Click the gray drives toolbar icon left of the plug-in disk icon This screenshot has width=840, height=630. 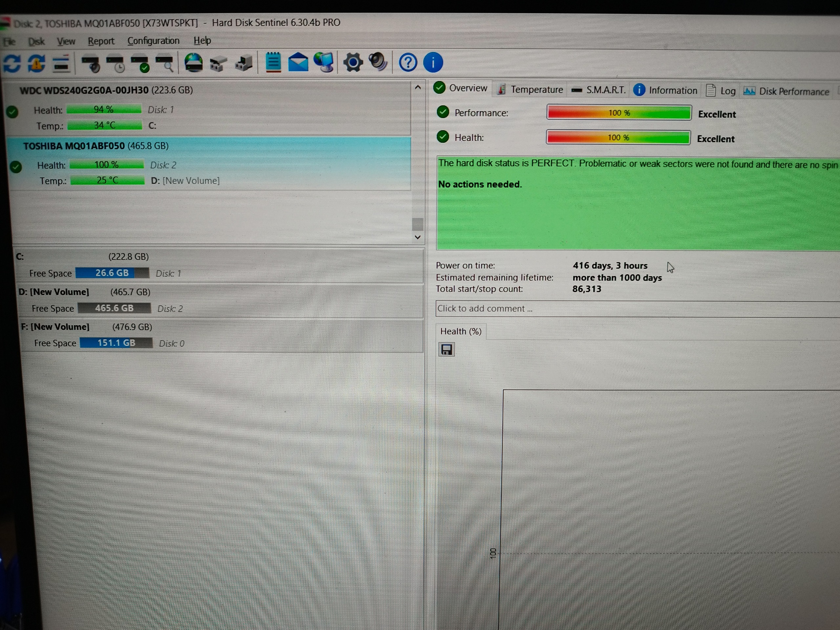pyautogui.click(x=218, y=64)
